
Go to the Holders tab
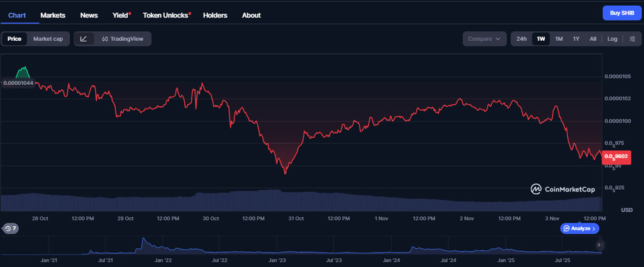(x=215, y=15)
